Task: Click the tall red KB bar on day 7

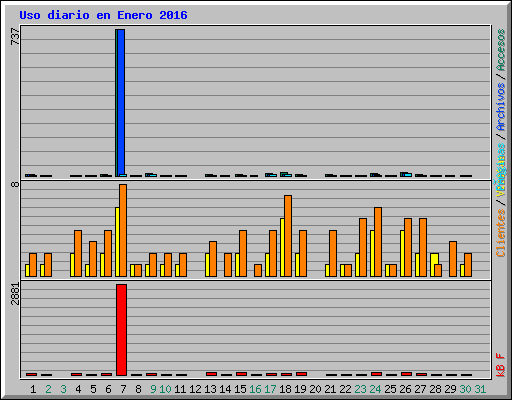Action: pyautogui.click(x=121, y=330)
